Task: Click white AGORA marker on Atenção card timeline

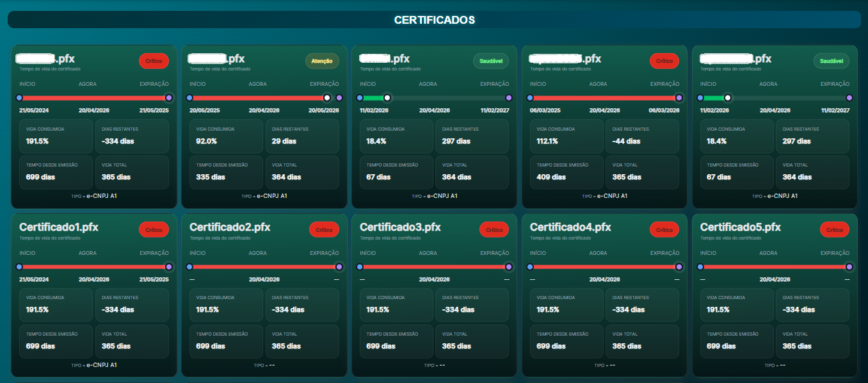Action: (x=327, y=98)
